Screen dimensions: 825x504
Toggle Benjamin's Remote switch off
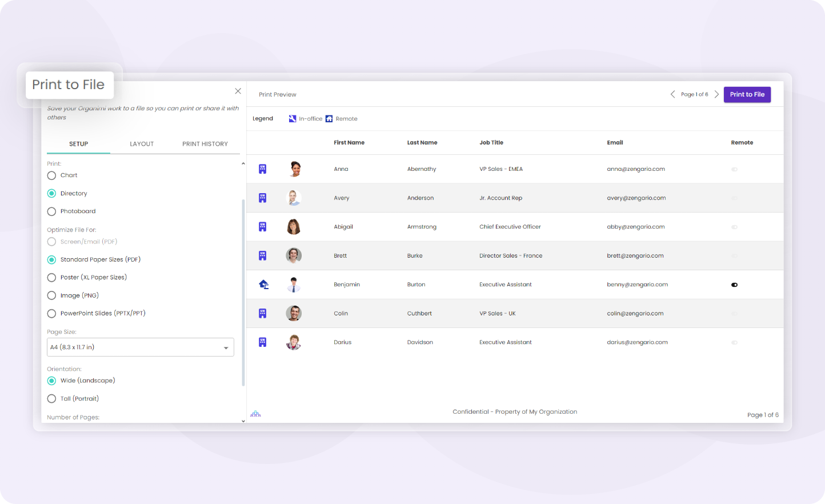click(x=734, y=284)
